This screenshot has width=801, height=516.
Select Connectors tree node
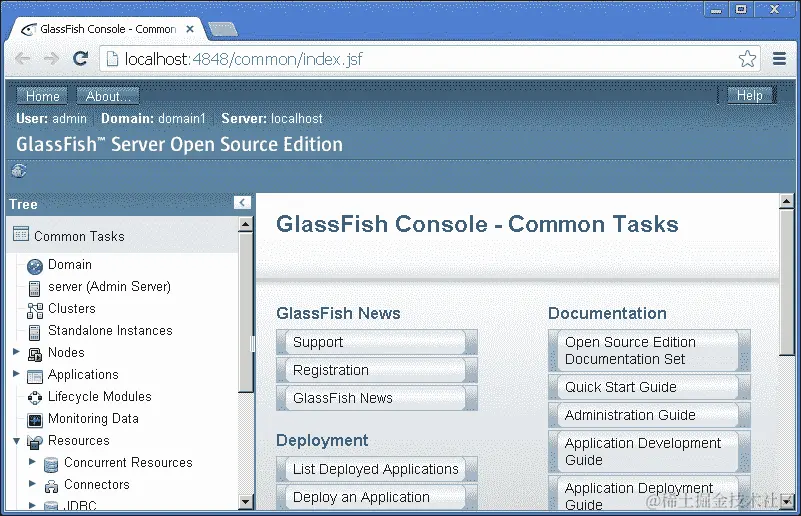click(97, 484)
